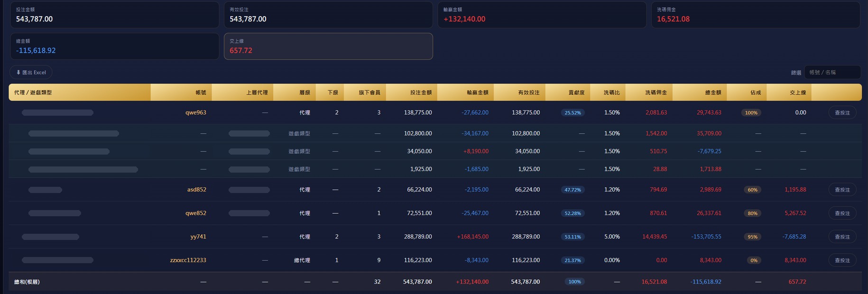The width and height of the screenshot is (868, 294).
Task: Open 查投注 for account qwe963
Action: point(842,113)
